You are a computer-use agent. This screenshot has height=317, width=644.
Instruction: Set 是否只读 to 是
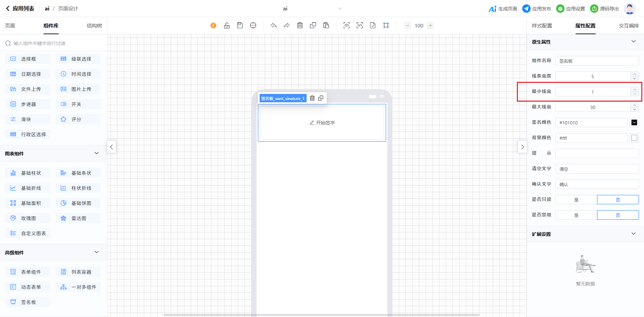click(x=576, y=200)
